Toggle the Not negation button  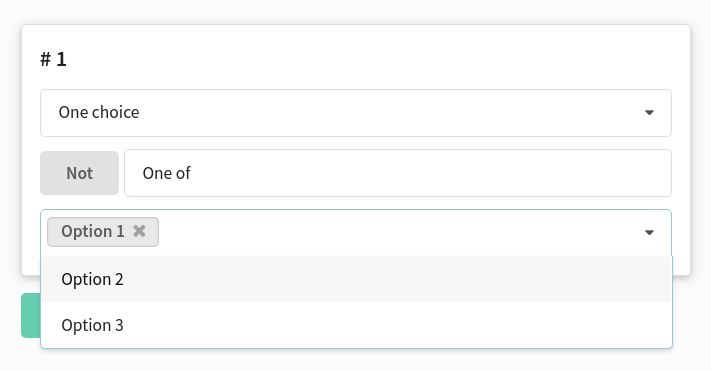79,173
